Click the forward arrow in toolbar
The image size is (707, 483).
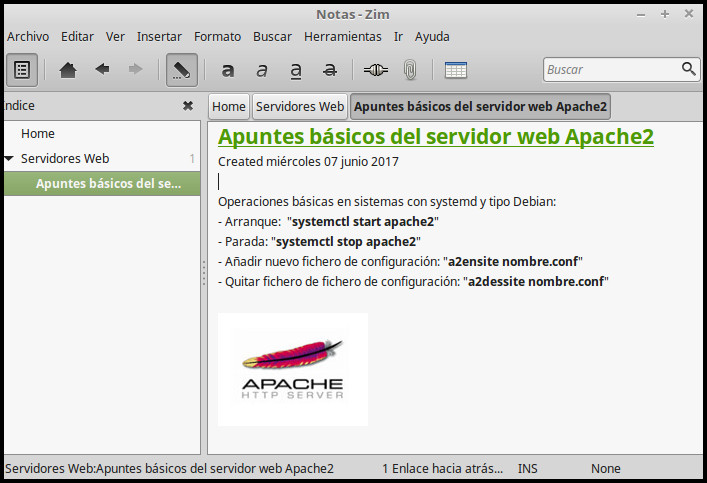[135, 69]
